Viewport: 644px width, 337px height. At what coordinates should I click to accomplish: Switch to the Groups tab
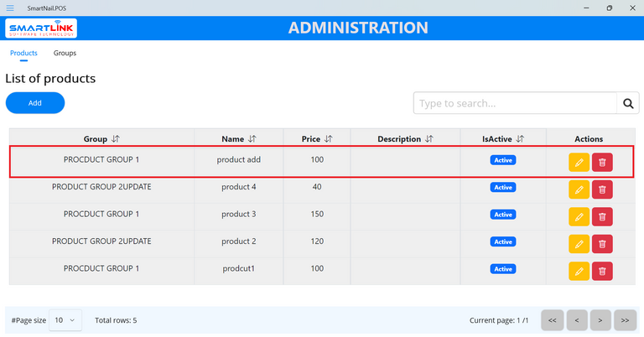65,53
